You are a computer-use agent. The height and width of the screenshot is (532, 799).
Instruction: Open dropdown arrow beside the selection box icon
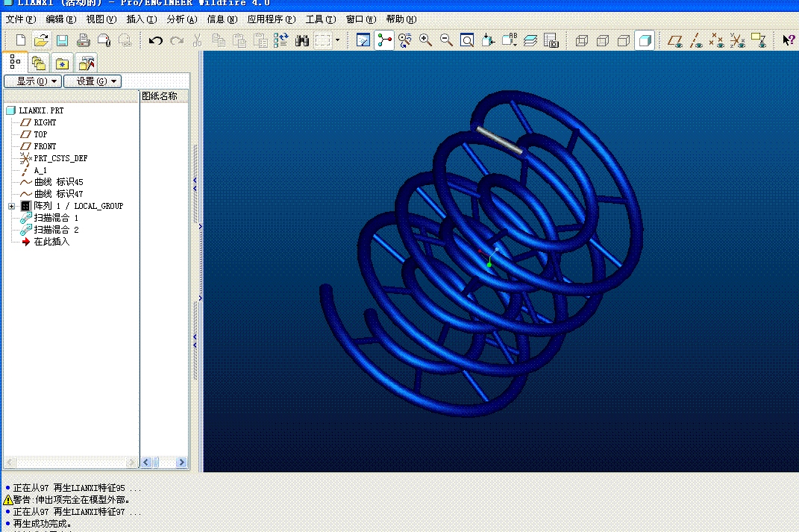337,40
